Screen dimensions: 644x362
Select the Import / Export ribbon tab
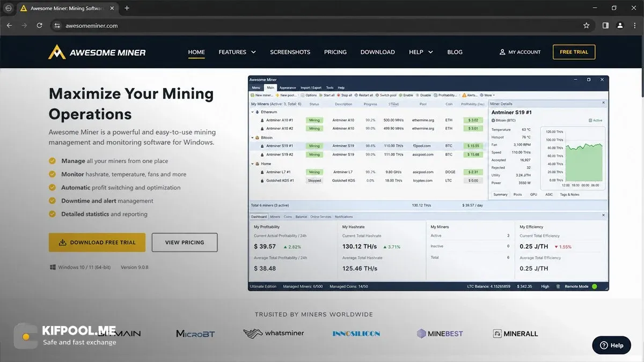coord(311,87)
